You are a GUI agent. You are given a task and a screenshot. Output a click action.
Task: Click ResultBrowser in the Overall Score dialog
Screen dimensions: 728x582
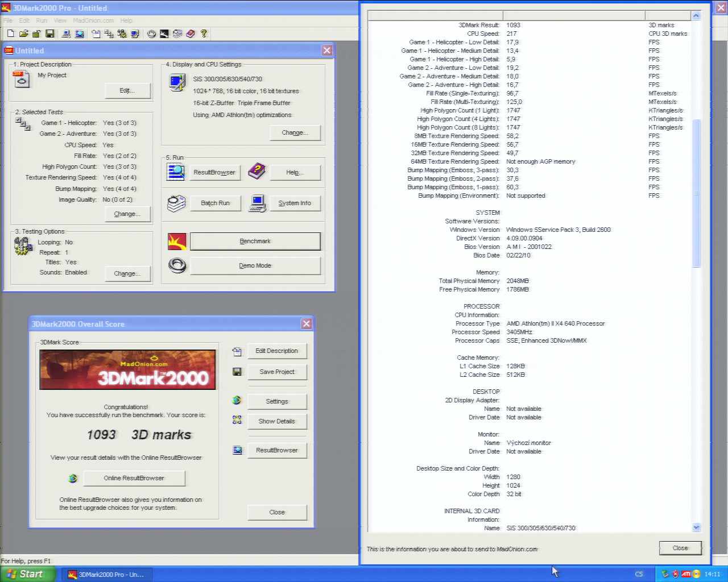pos(277,450)
